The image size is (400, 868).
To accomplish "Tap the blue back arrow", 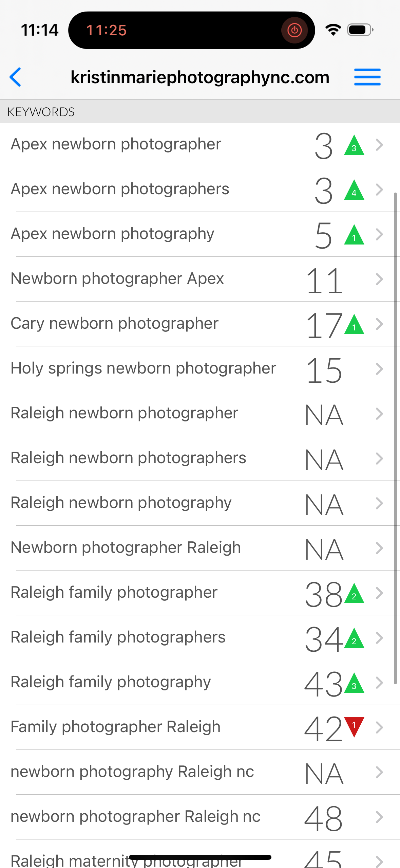I will pyautogui.click(x=16, y=77).
